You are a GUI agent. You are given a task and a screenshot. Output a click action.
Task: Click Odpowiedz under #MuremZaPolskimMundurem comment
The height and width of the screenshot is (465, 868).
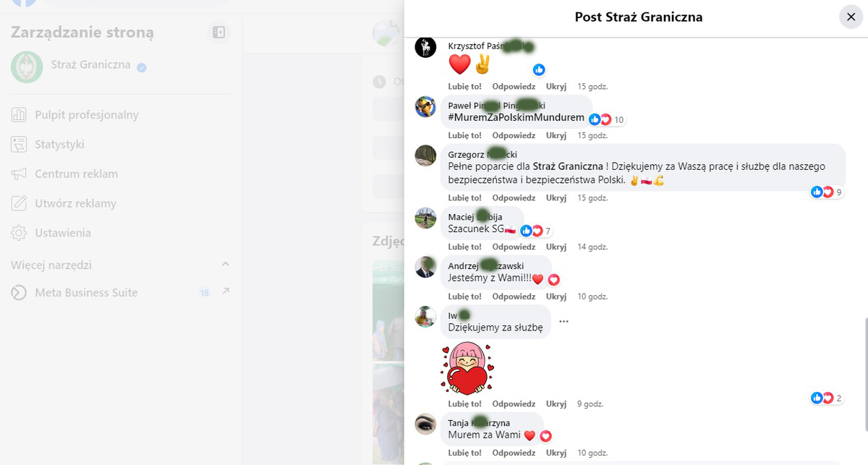click(x=514, y=135)
